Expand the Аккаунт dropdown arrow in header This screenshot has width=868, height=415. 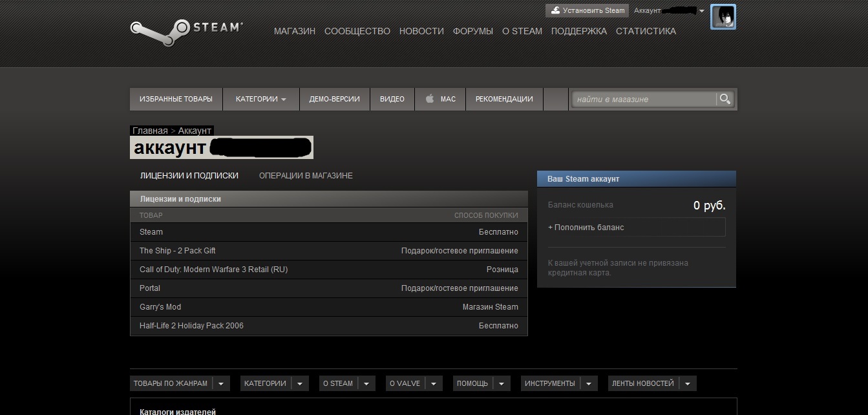pyautogui.click(x=702, y=11)
